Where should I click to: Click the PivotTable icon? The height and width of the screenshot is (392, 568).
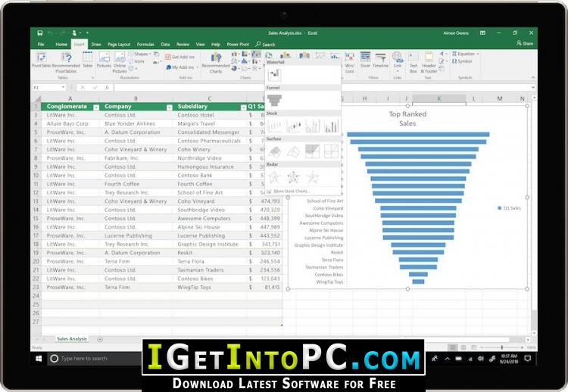point(42,61)
